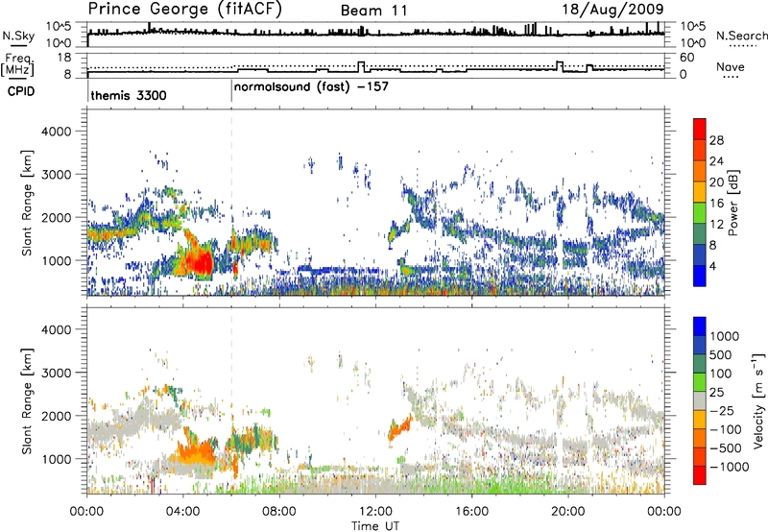Click the '-1000' label on Velocity colorbar
The width and height of the screenshot is (768, 532).
point(729,467)
